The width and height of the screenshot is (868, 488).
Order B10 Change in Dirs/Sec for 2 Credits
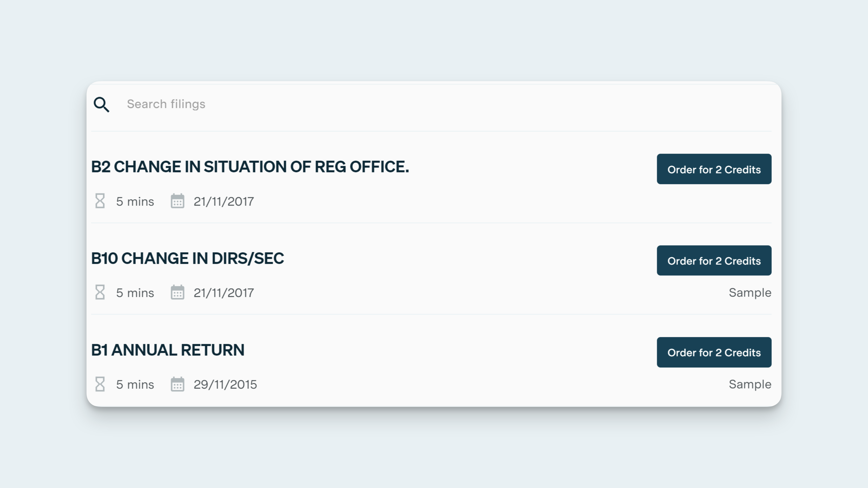click(714, 260)
